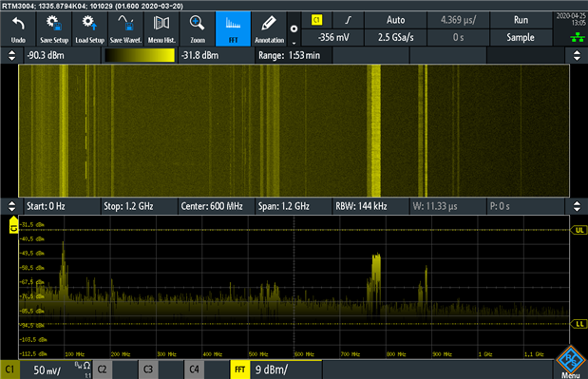
Task: Click the yellow color gradient bar
Action: (140, 55)
